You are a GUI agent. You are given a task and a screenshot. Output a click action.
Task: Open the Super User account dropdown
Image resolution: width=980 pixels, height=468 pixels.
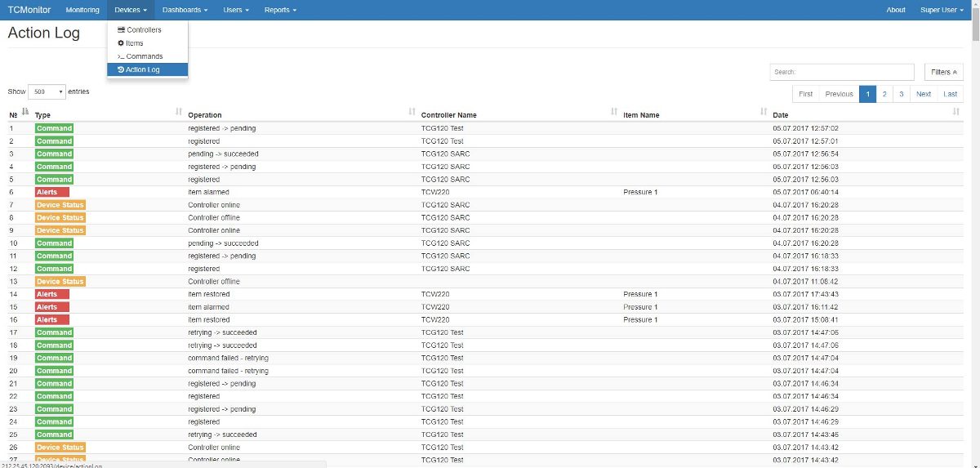click(x=942, y=10)
